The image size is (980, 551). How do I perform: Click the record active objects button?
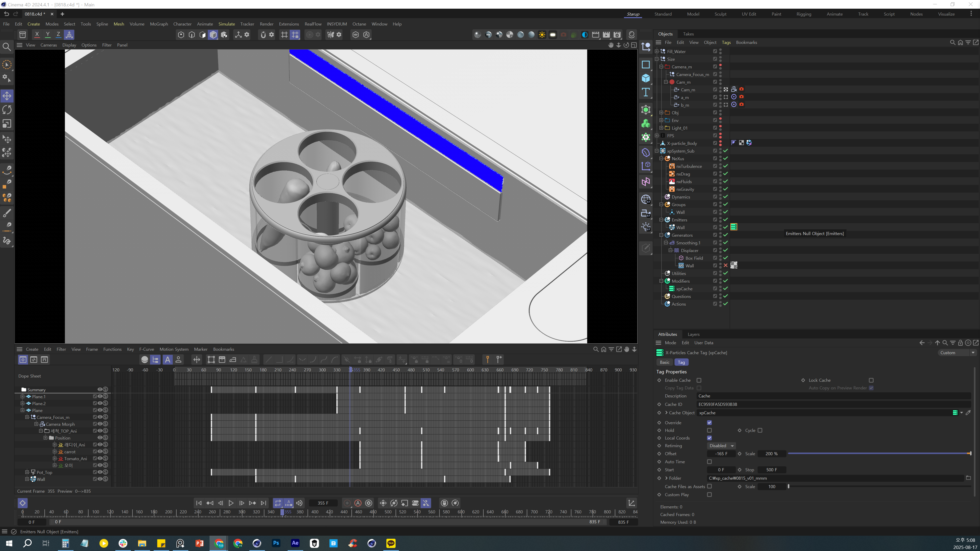coord(347,503)
